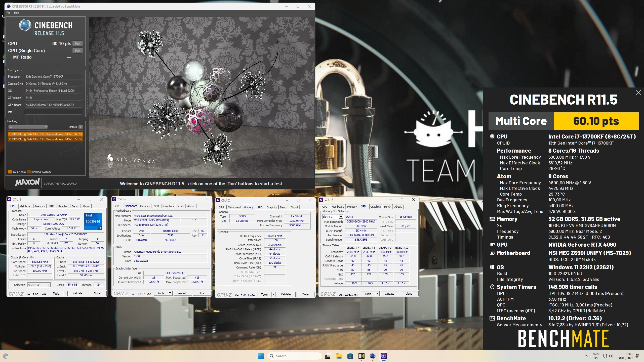Click the Windows OS icon in BenchMate panel
Image resolution: width=644 pixels, height=362 pixels.
[x=492, y=267]
